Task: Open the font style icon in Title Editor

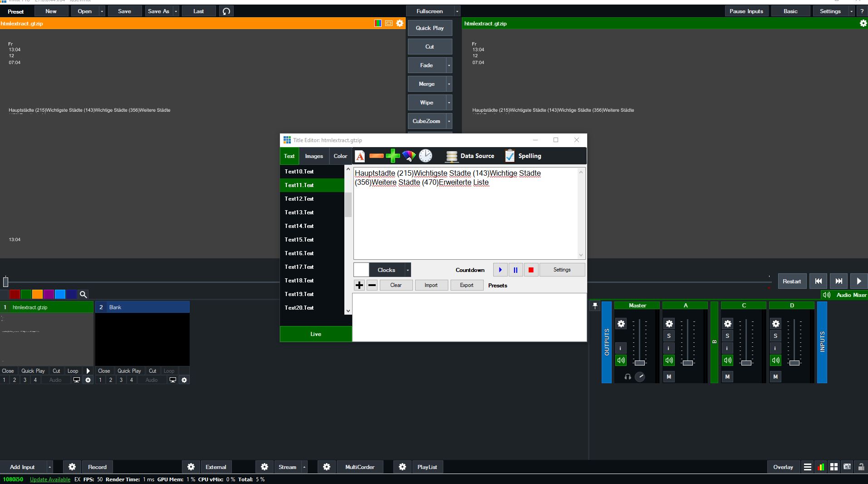Action: [x=360, y=156]
